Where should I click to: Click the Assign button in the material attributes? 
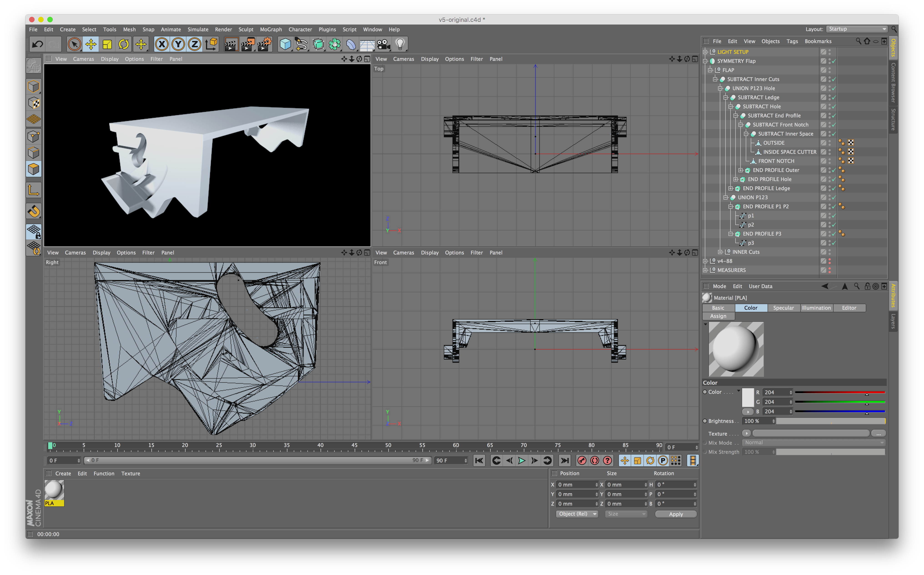pyautogui.click(x=718, y=316)
